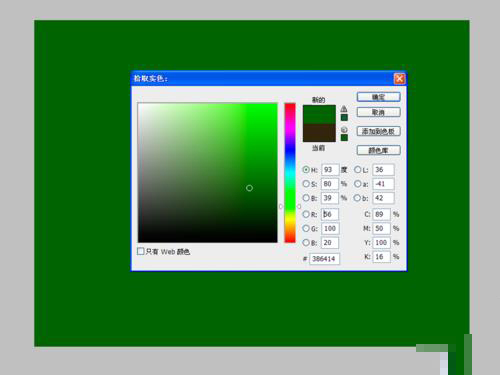The image size is (500, 375).
Task: Select the gamut-corrected color swatch below the triangle
Action: tap(344, 117)
